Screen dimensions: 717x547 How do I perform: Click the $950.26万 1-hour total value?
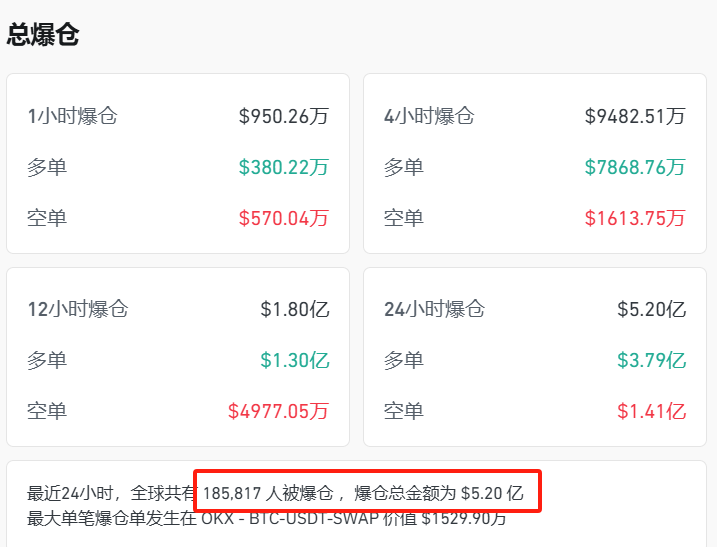click(x=284, y=116)
